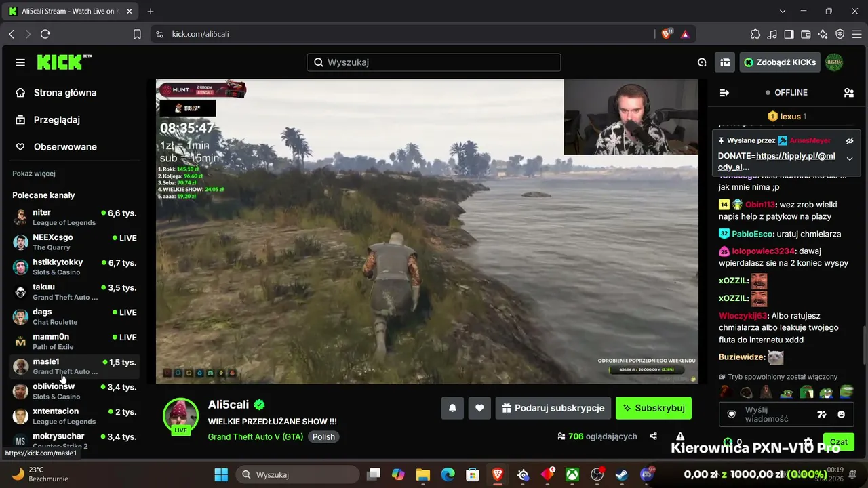868x488 pixels.
Task: Click the green Subskrybuj button
Action: point(654,408)
